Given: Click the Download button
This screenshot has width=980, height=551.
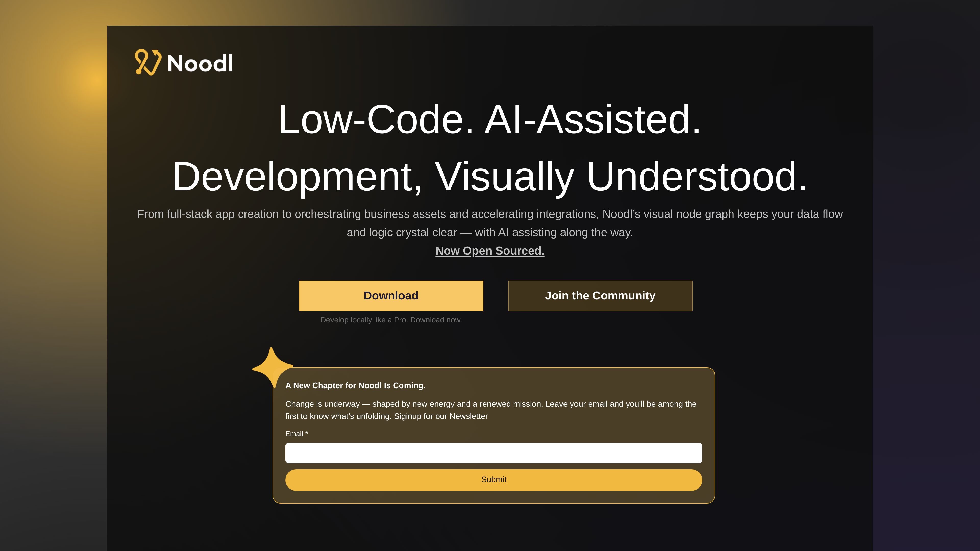Looking at the screenshot, I should click(391, 296).
